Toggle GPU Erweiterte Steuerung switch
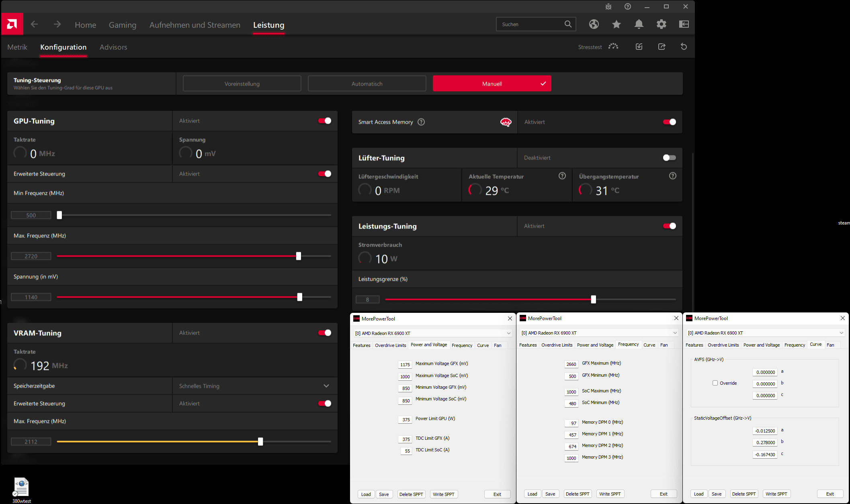The image size is (850, 504). [x=325, y=174]
